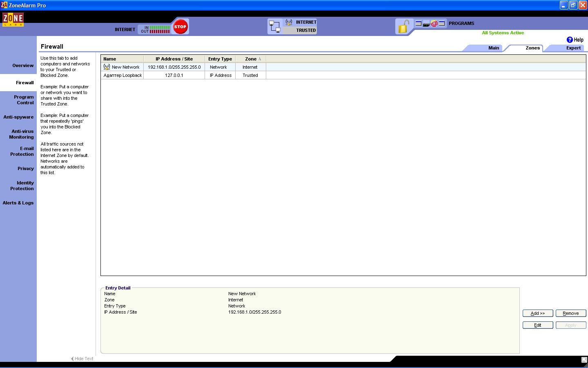Open Anti-virus Monitoring in the sidebar
This screenshot has width=588, height=368.
22,134
